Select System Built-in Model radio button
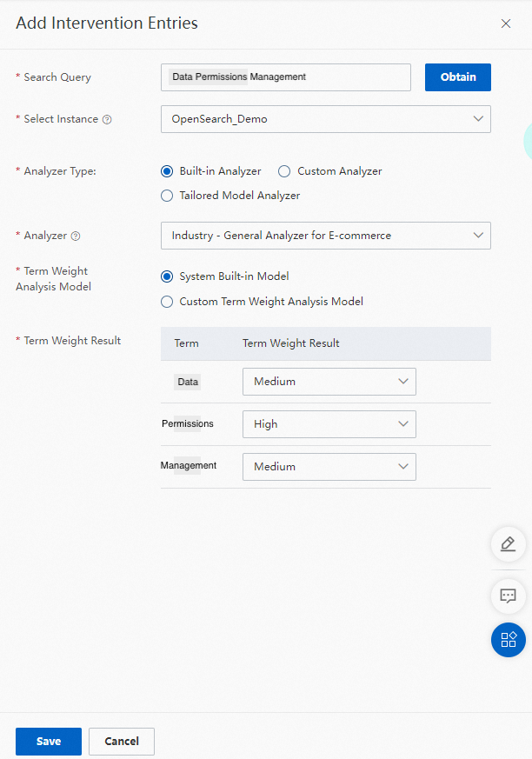Screen dimensions: 532x759 coord(167,276)
